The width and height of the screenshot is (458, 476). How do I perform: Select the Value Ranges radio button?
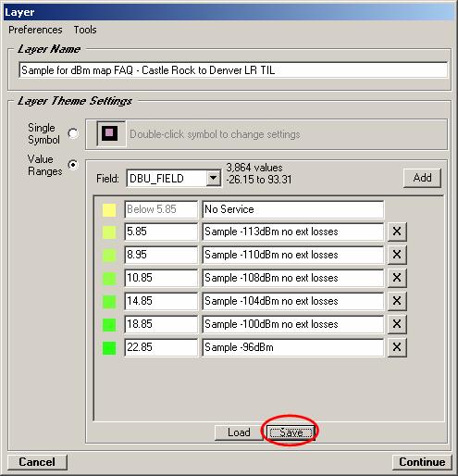click(73, 165)
